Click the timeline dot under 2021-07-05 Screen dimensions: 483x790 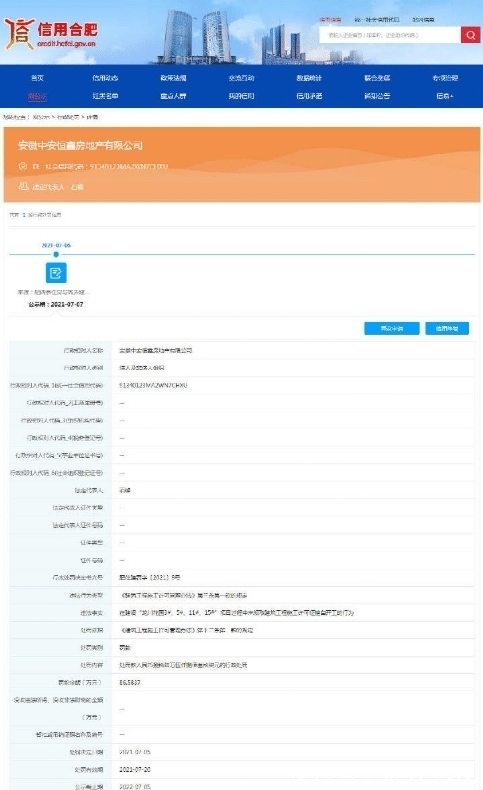(x=56, y=254)
